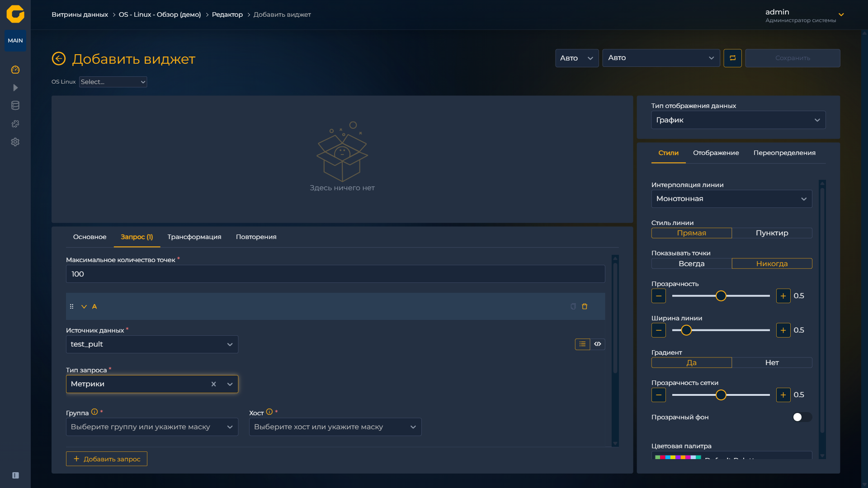Decrease Ширина линии with minus button
The width and height of the screenshot is (868, 488).
pos(659,330)
